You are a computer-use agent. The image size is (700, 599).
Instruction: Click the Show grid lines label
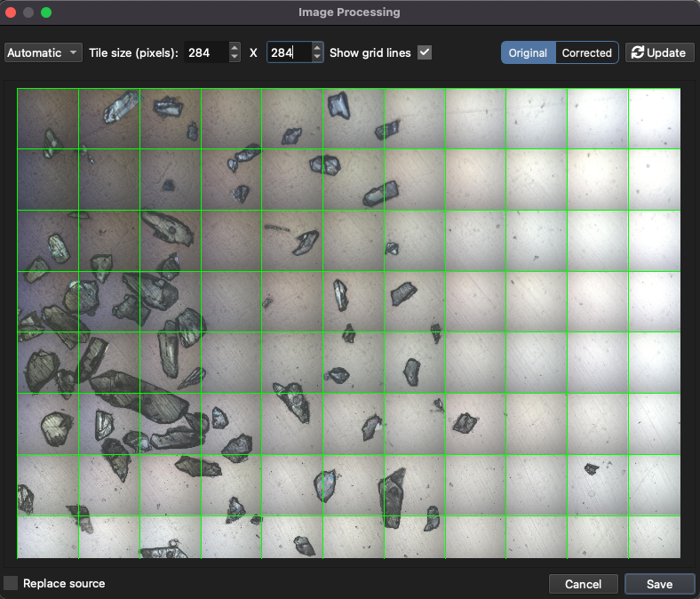pyautogui.click(x=370, y=52)
